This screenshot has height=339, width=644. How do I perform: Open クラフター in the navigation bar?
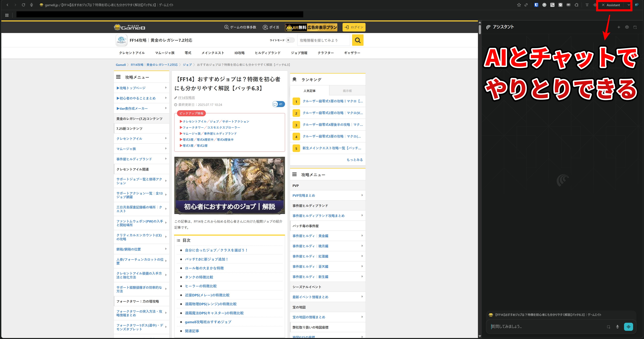(325, 53)
